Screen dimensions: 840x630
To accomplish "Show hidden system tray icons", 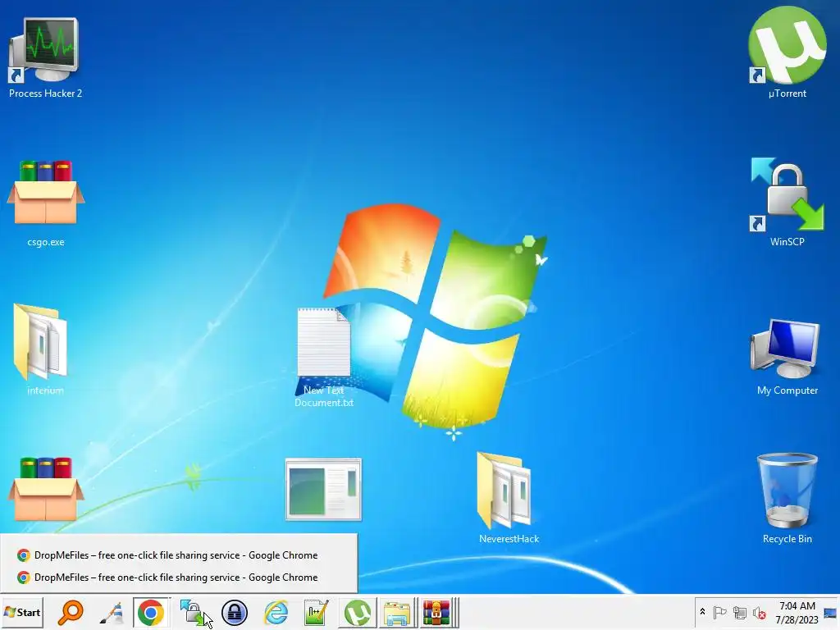I will (x=702, y=612).
